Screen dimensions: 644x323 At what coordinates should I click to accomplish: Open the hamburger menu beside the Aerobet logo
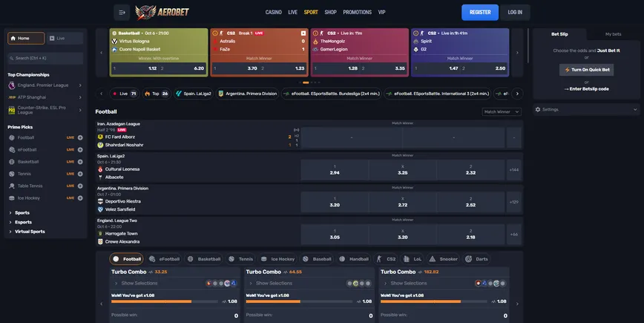point(122,12)
